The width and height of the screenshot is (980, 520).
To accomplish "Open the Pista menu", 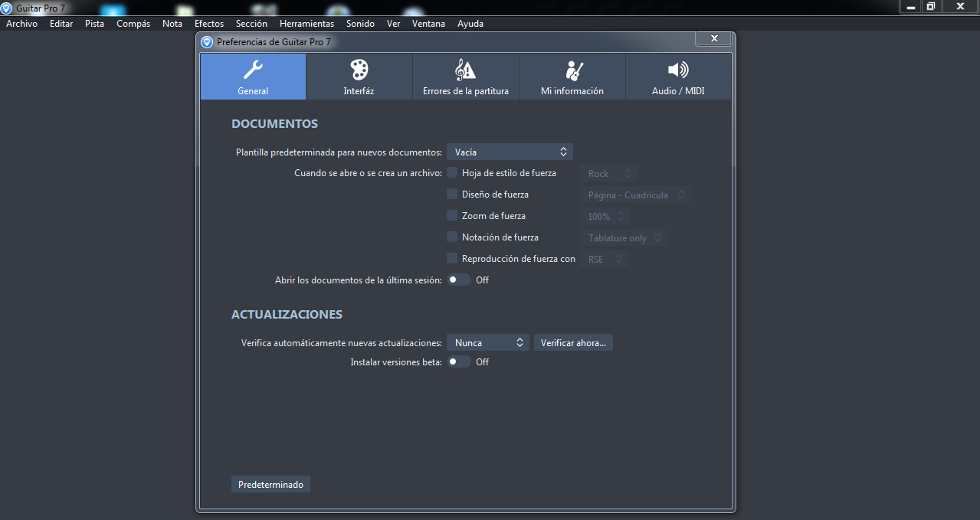I will coord(95,24).
